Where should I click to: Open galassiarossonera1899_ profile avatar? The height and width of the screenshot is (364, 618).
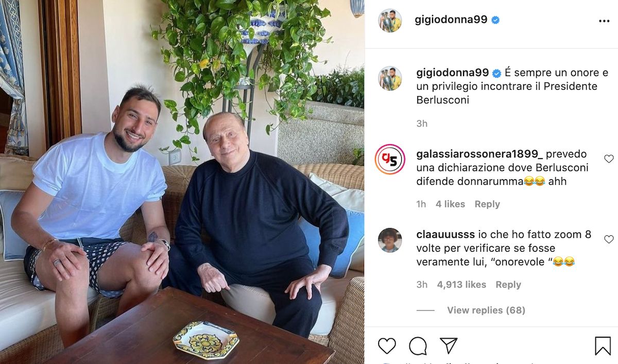click(390, 160)
